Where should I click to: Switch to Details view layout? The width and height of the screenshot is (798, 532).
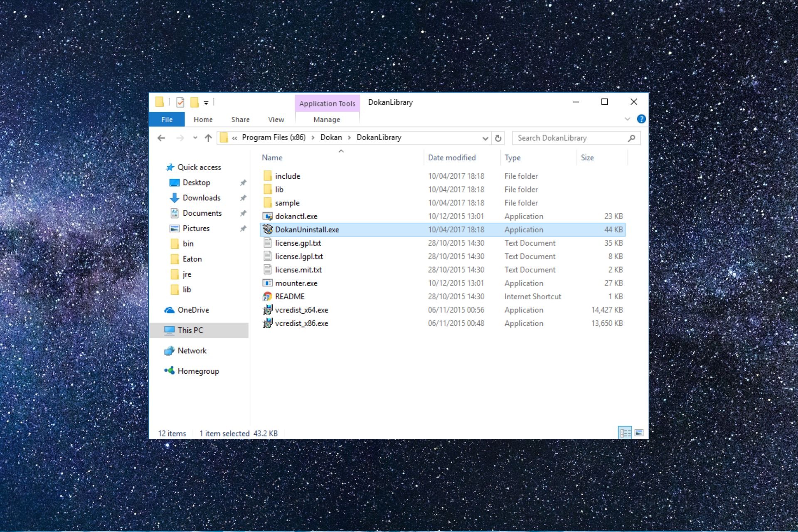(x=625, y=433)
